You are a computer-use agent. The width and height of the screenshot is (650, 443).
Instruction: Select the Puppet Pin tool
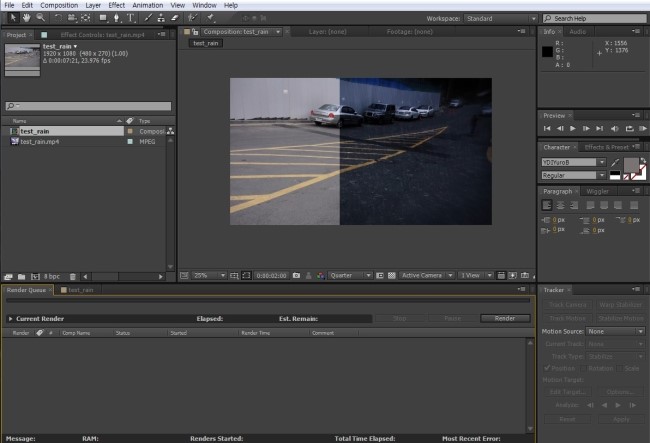(x=210, y=18)
